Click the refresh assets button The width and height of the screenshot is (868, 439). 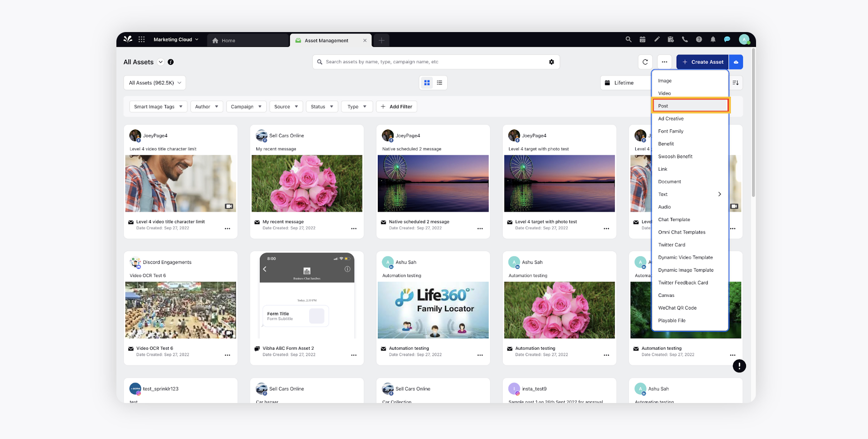[x=645, y=62]
